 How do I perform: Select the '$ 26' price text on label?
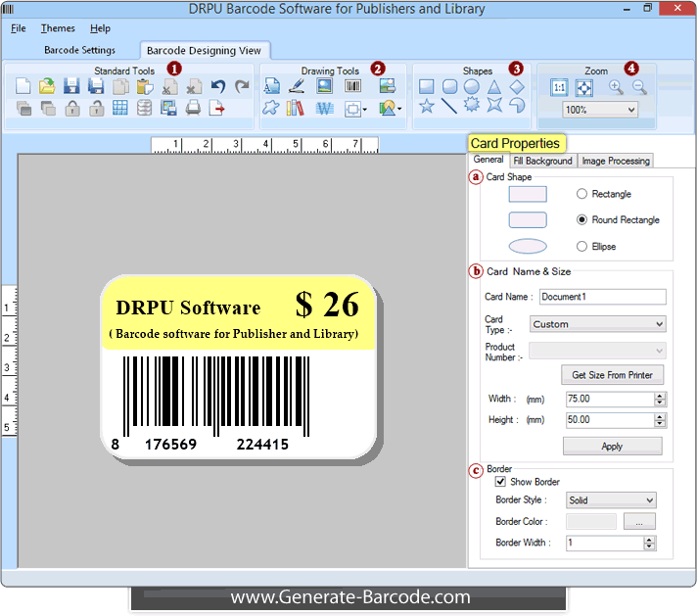coord(327,305)
